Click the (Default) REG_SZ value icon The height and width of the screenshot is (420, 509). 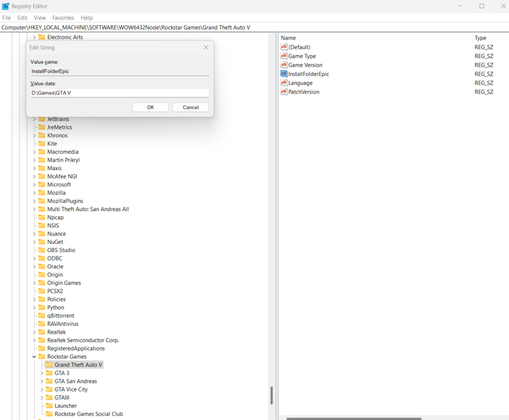point(284,47)
